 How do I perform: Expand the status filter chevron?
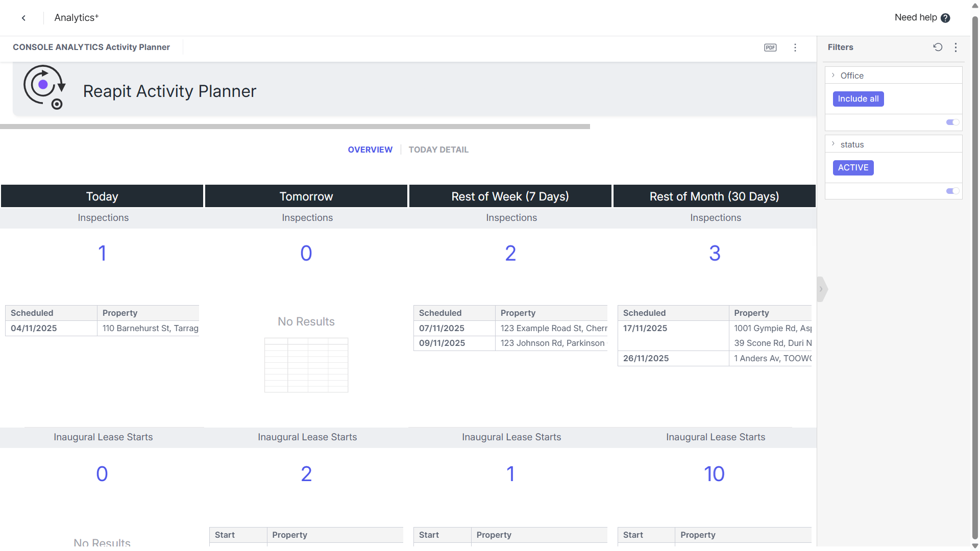click(x=834, y=144)
